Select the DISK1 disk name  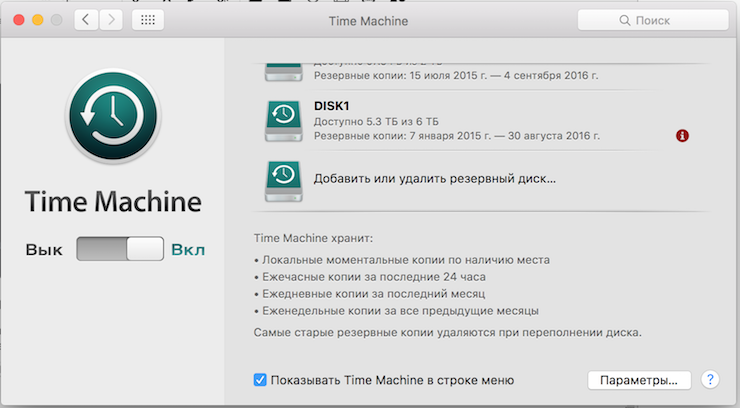click(331, 106)
